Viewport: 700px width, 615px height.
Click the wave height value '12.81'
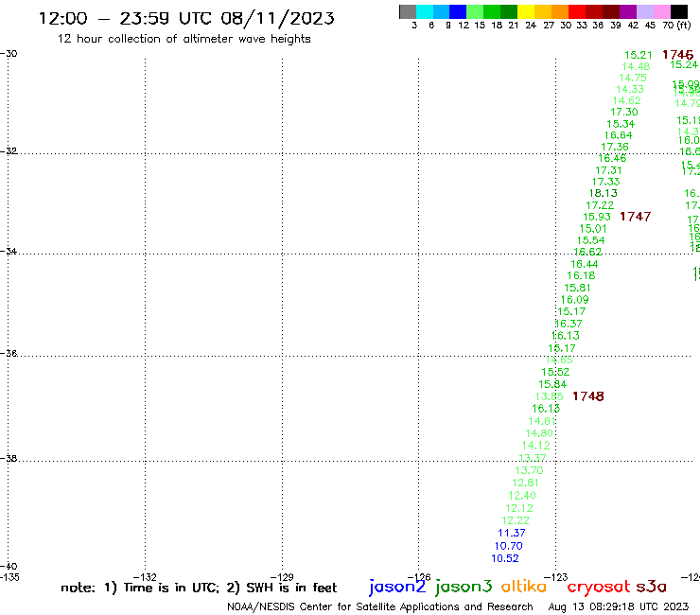coord(525,483)
